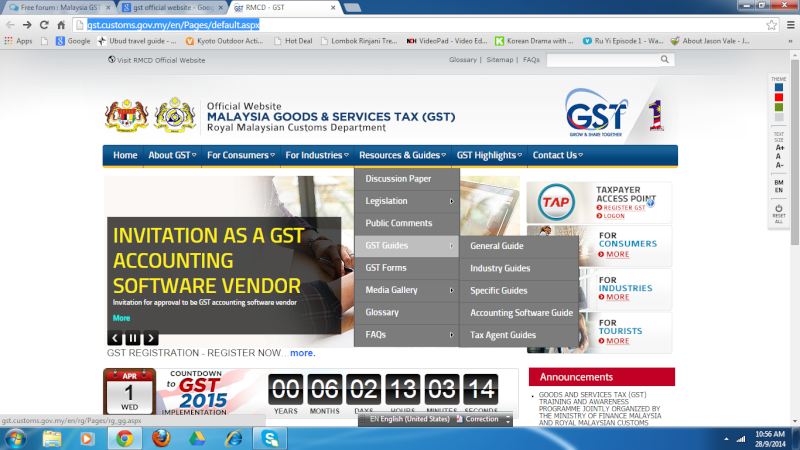The width and height of the screenshot is (800, 450).
Task: Click the REGISTER GST link
Action: coord(624,208)
